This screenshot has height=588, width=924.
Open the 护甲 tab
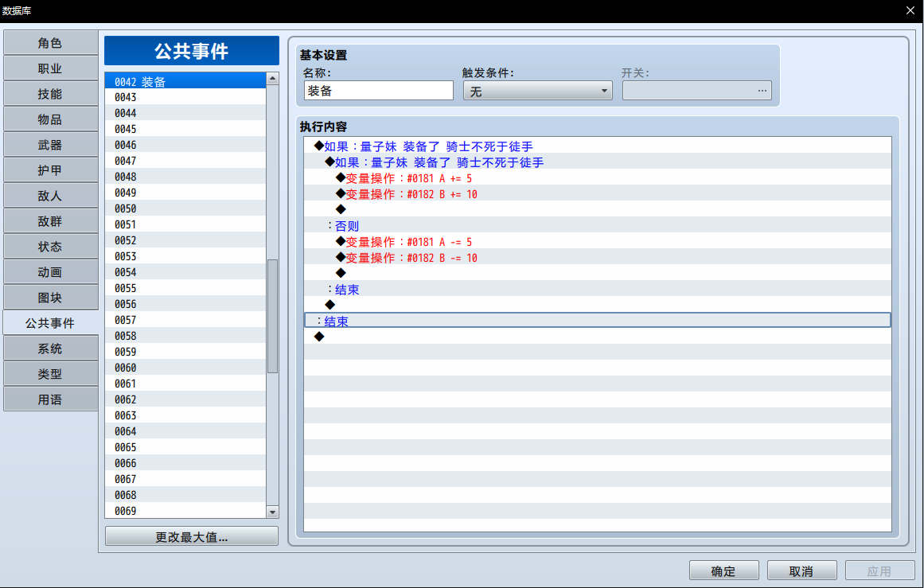(50, 170)
